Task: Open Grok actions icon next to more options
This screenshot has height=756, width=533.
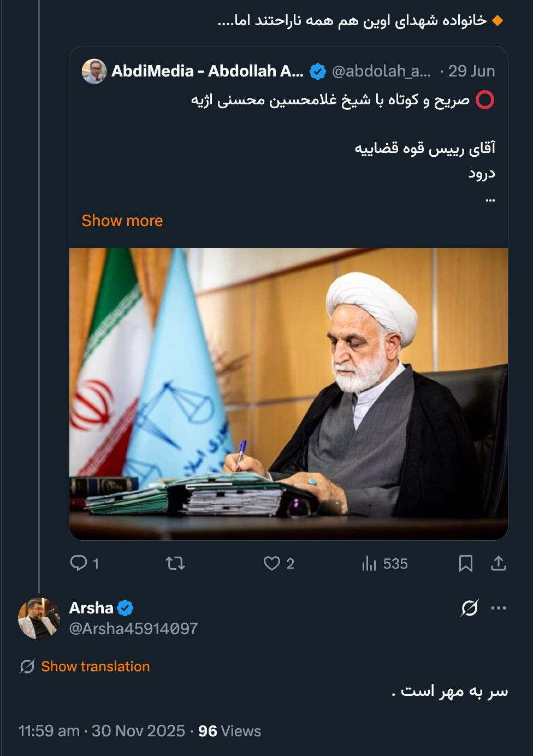Action: (x=470, y=606)
